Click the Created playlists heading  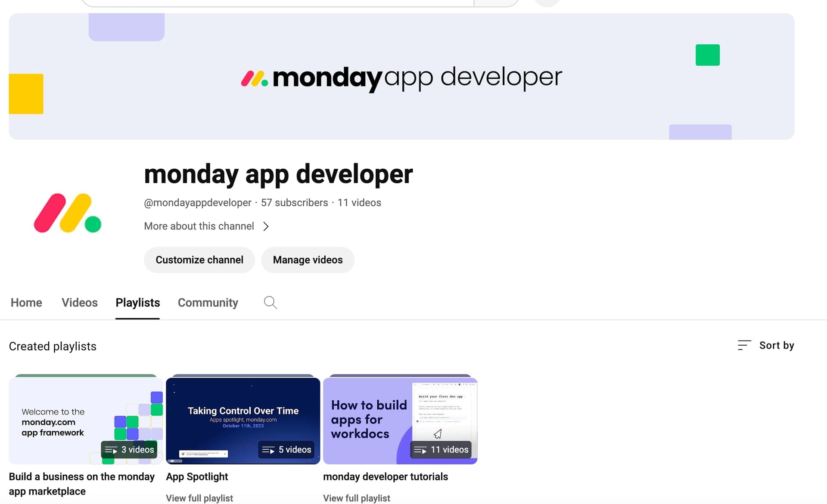[53, 346]
